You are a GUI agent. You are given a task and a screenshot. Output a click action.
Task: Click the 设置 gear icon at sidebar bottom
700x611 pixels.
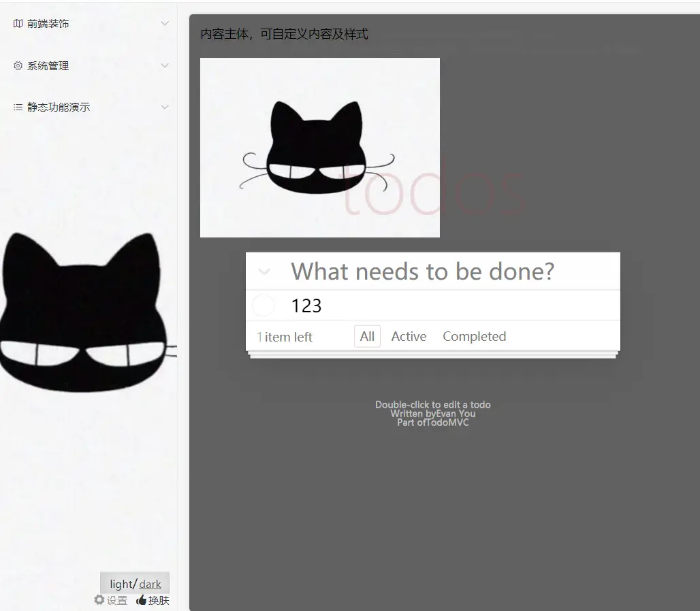coord(99,600)
